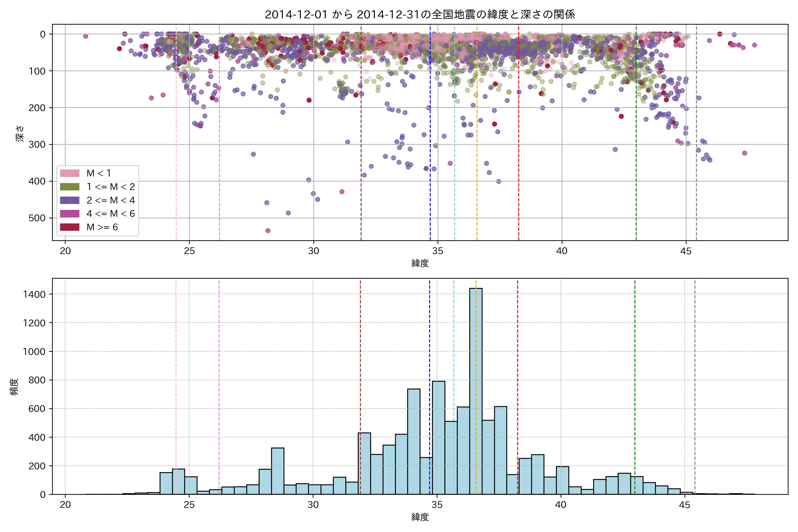The width and height of the screenshot is (798, 532).
Task: Click the 頻度 y-axis label on histogram
Action: pos(14,387)
